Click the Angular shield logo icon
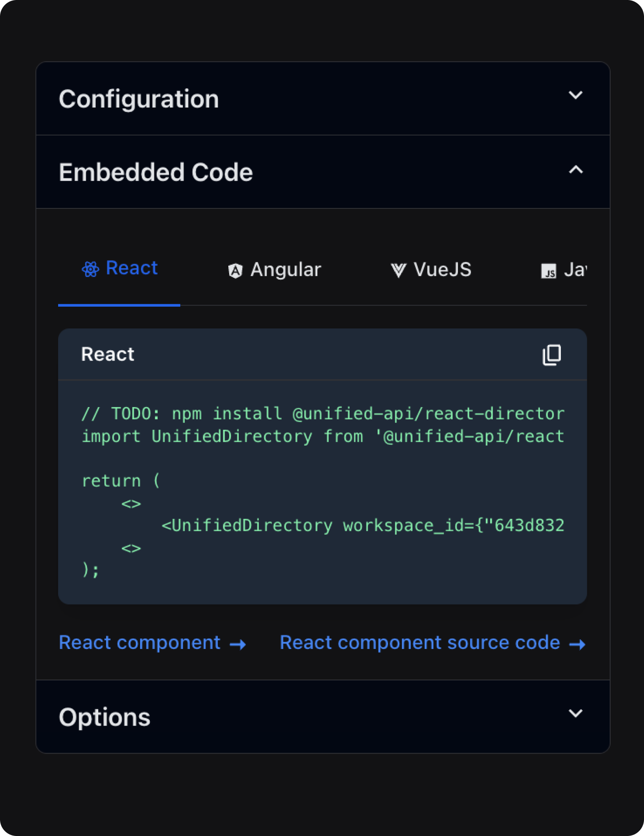This screenshot has width=644, height=836. (x=235, y=271)
